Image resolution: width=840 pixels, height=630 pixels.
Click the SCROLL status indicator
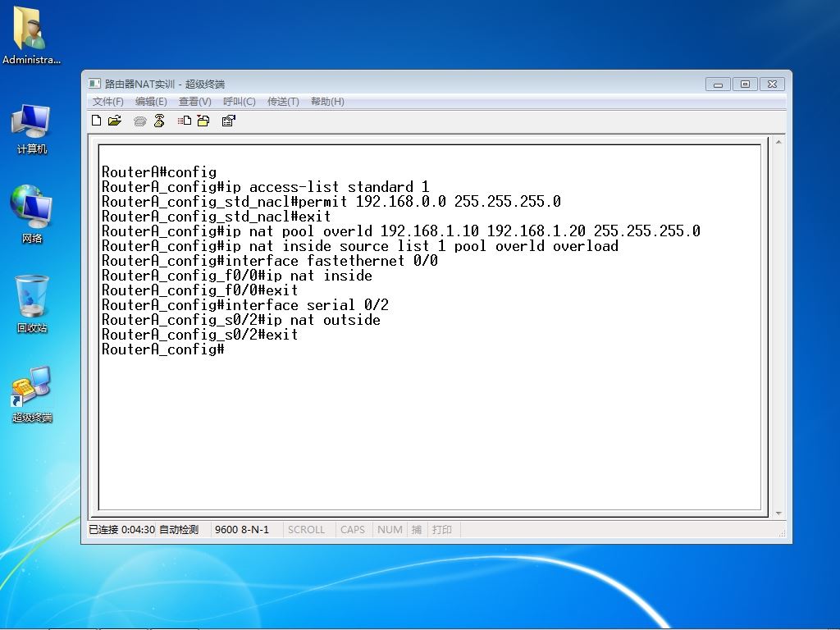tap(307, 530)
